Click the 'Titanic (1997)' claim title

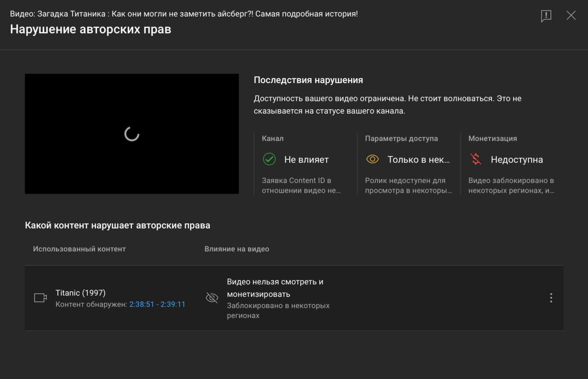80,293
